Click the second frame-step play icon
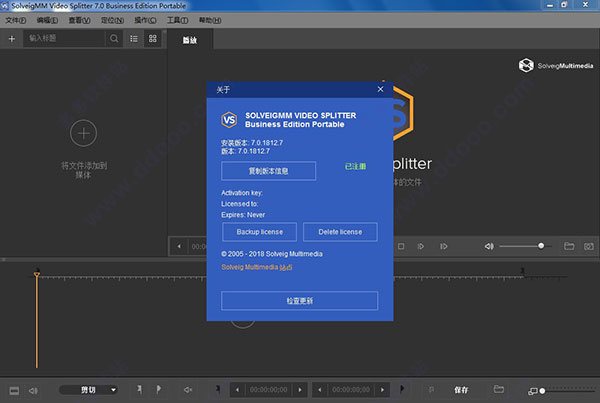The width and height of the screenshot is (600, 403). tap(443, 246)
